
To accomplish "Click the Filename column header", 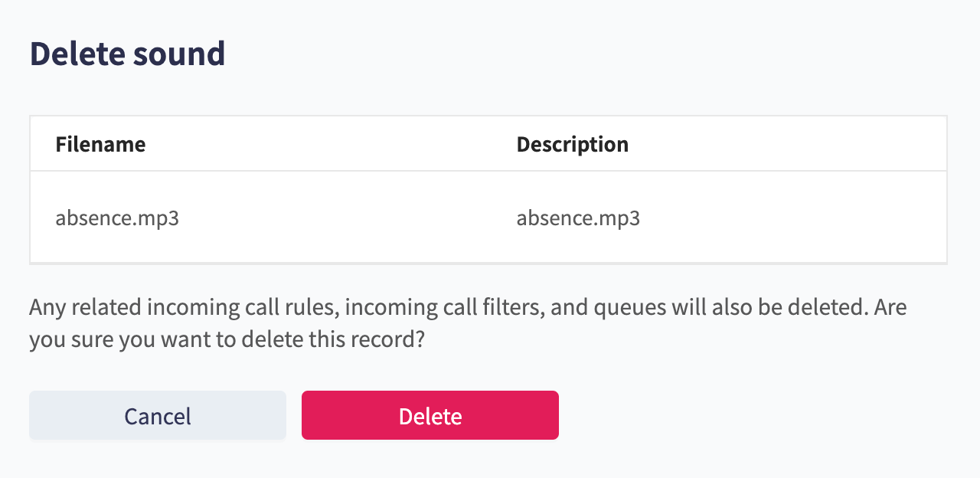I will (x=100, y=144).
